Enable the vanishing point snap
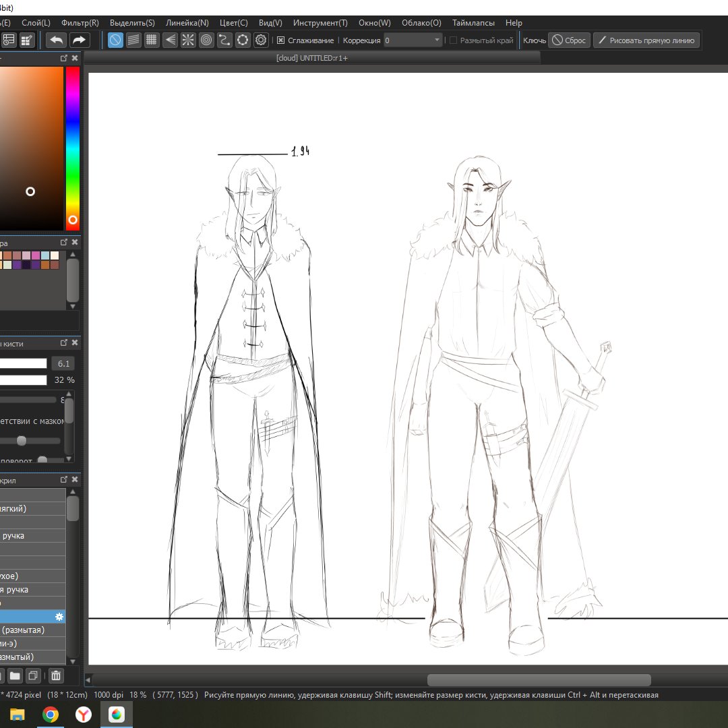The height and width of the screenshot is (728, 728). coord(170,40)
